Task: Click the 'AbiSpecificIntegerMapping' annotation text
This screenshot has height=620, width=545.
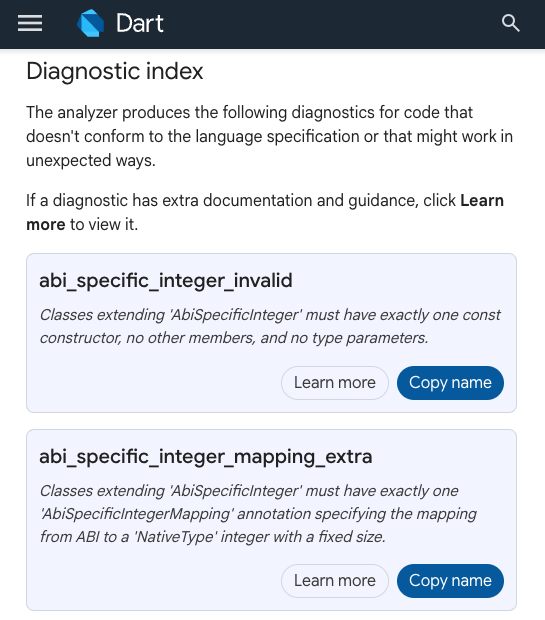Action: 136,514
